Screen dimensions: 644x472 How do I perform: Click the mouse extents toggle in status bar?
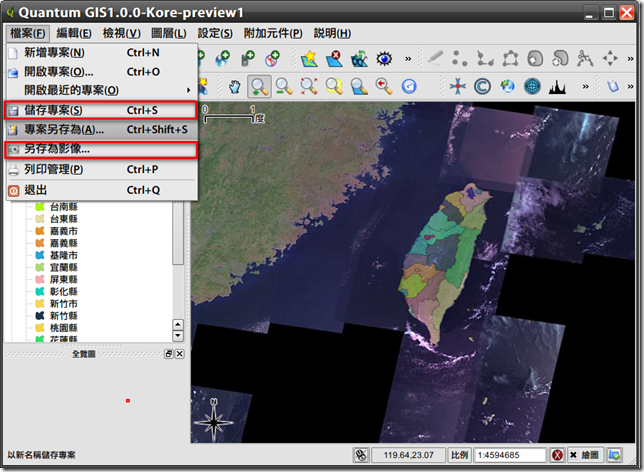click(361, 455)
